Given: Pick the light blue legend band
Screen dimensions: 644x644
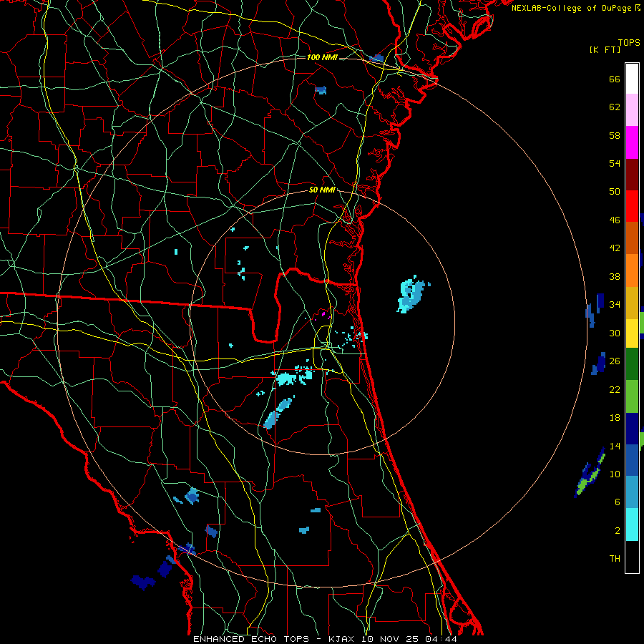Looking at the screenshot, I should point(632,492).
